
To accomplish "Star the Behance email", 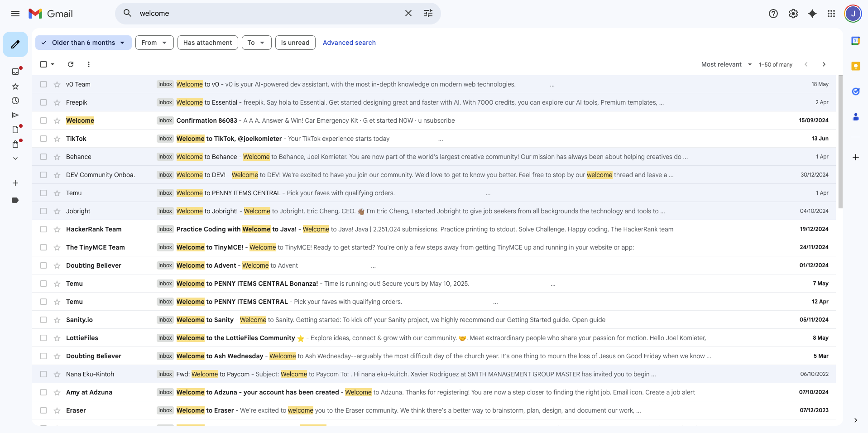I will tap(57, 157).
